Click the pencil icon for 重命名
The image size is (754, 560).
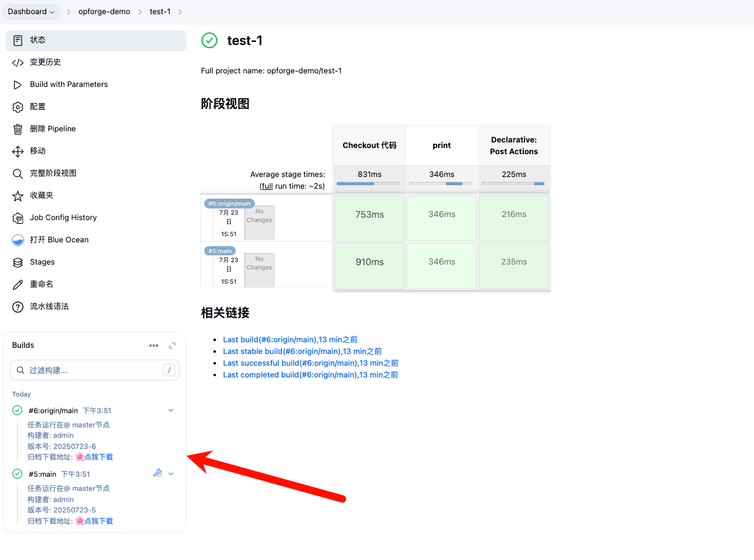point(18,284)
